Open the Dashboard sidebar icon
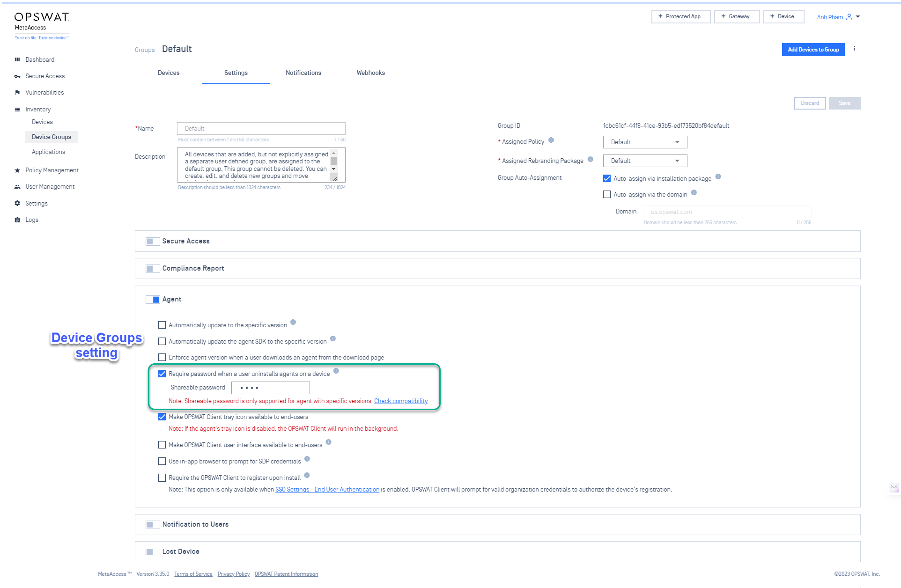Screen dimensions: 901x588 [17, 59]
